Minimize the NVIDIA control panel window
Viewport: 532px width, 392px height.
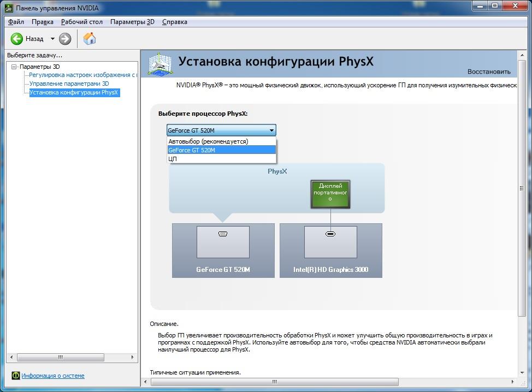tap(481, 6)
